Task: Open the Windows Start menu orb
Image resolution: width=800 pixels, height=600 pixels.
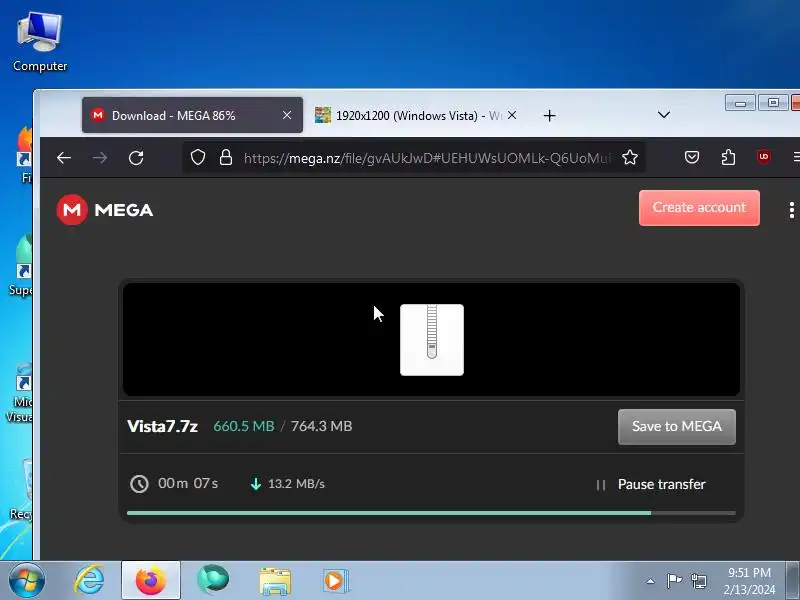Action: coord(26,581)
